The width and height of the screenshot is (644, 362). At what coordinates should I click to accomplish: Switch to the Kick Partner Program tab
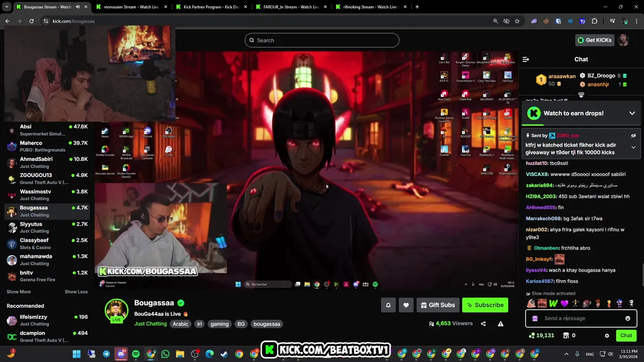tap(210, 7)
